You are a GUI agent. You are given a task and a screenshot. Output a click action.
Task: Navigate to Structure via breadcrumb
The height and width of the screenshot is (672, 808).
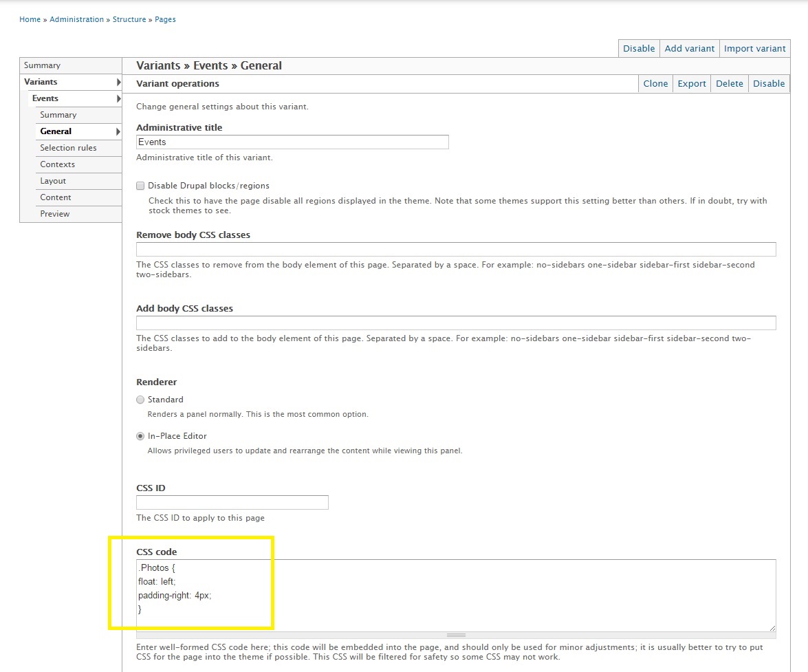[129, 19]
